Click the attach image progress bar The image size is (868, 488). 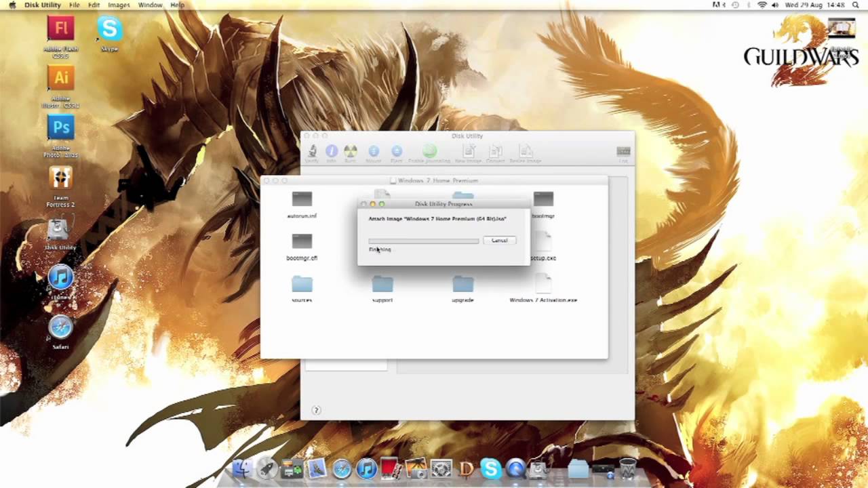click(423, 241)
